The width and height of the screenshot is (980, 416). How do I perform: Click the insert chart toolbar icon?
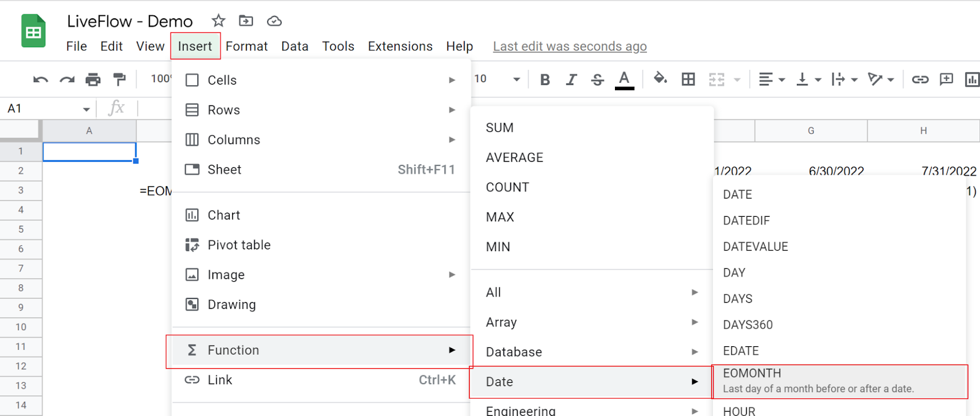click(x=973, y=79)
